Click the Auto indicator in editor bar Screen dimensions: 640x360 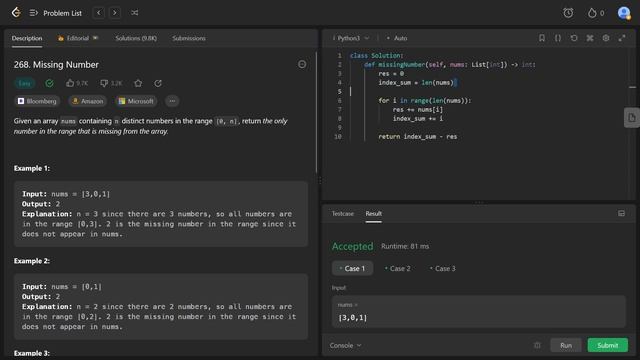[397, 38]
